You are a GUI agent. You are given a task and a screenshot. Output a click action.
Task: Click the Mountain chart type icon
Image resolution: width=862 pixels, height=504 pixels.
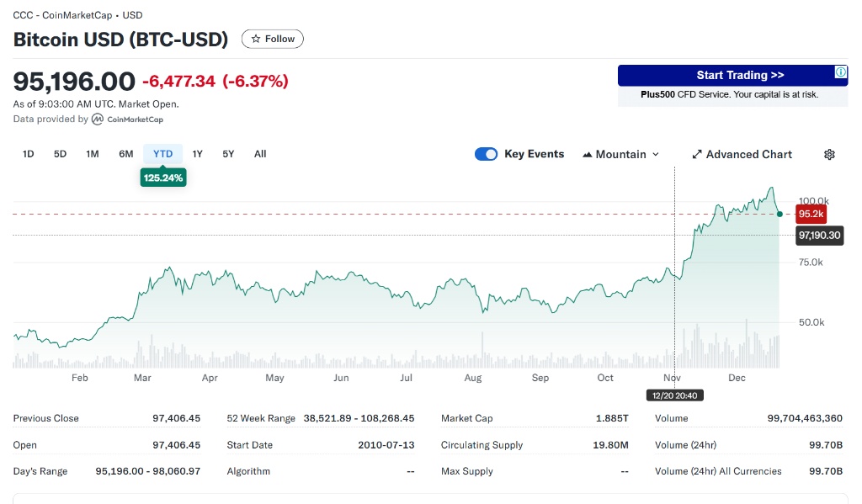click(587, 155)
